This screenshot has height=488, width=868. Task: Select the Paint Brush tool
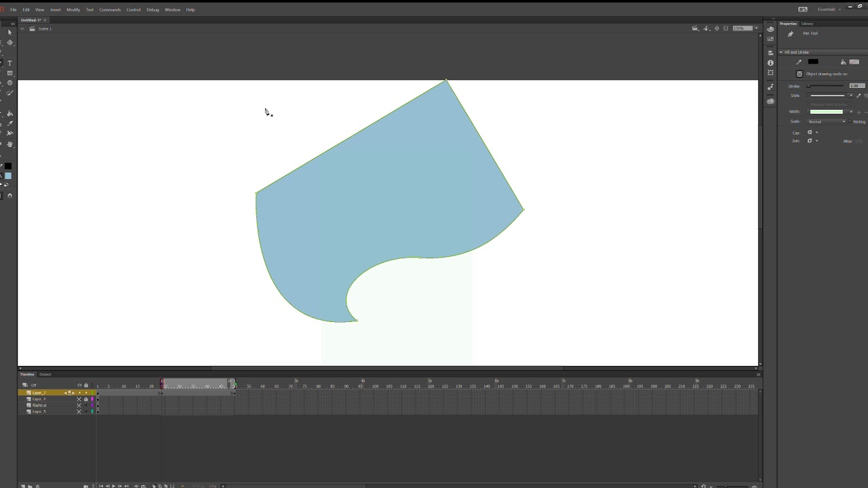(x=9, y=92)
